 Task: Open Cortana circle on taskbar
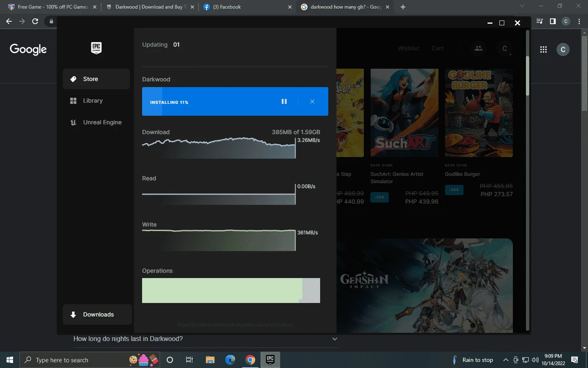pyautogui.click(x=170, y=360)
